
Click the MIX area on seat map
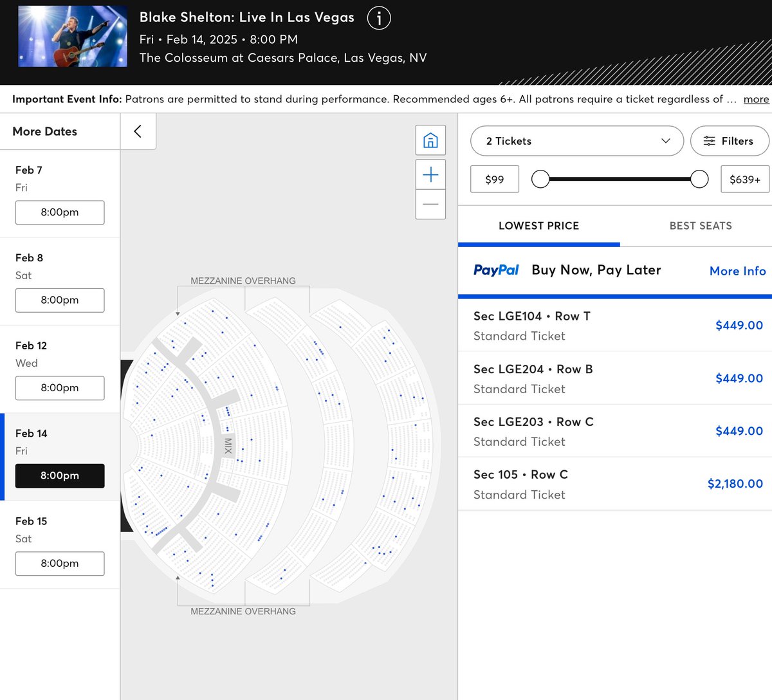228,446
